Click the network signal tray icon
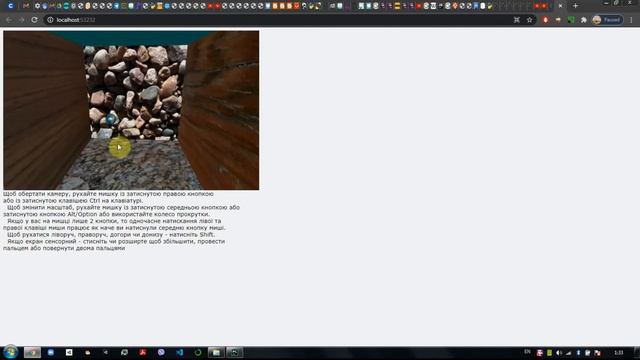Viewport: 640px width, 360px height. coord(569,353)
